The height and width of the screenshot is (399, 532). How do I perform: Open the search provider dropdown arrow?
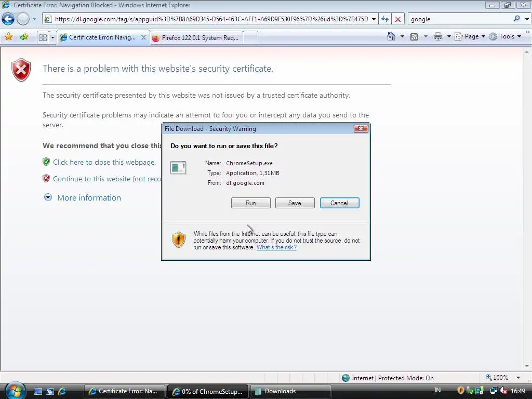click(527, 19)
